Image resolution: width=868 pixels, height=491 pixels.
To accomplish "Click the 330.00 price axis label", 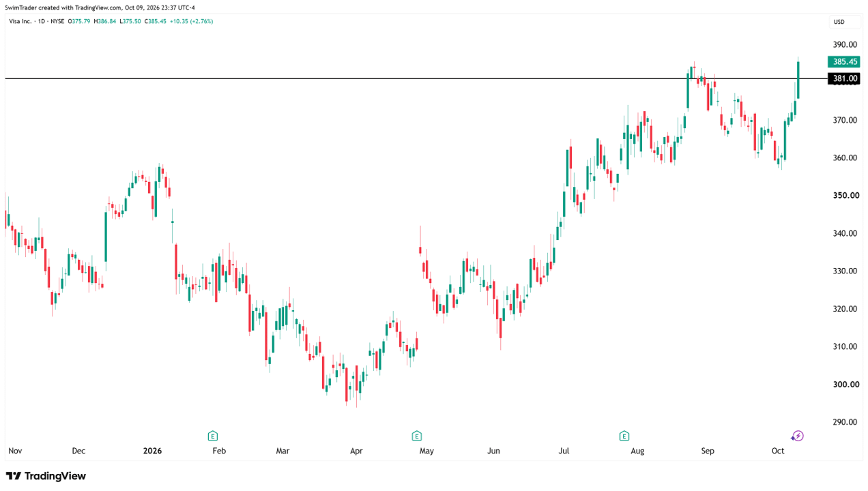I will [844, 271].
